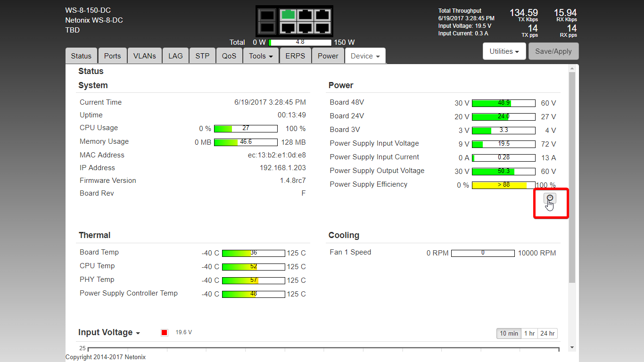Viewport: 644px width, 362px height.
Task: Select the 10 min graph time range
Action: coord(509,333)
